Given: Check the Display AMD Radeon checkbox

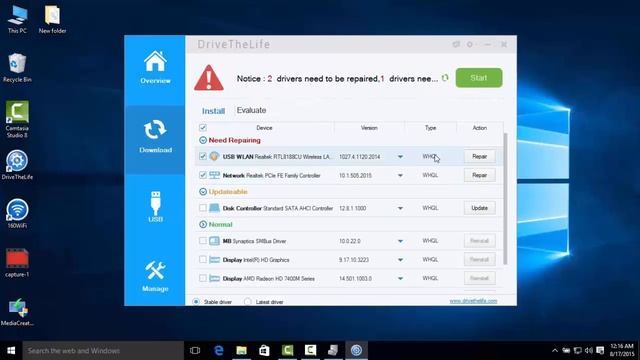Looking at the screenshot, I should tap(202, 278).
